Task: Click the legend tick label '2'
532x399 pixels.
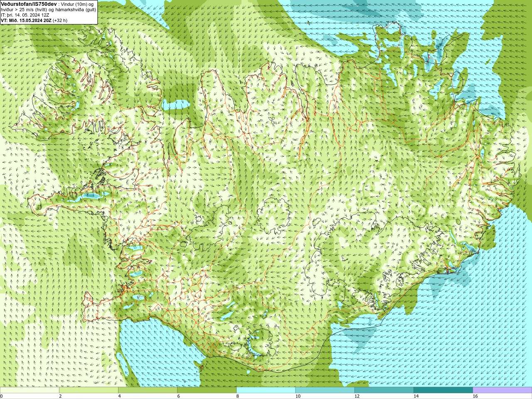Action: pyautogui.click(x=60, y=396)
